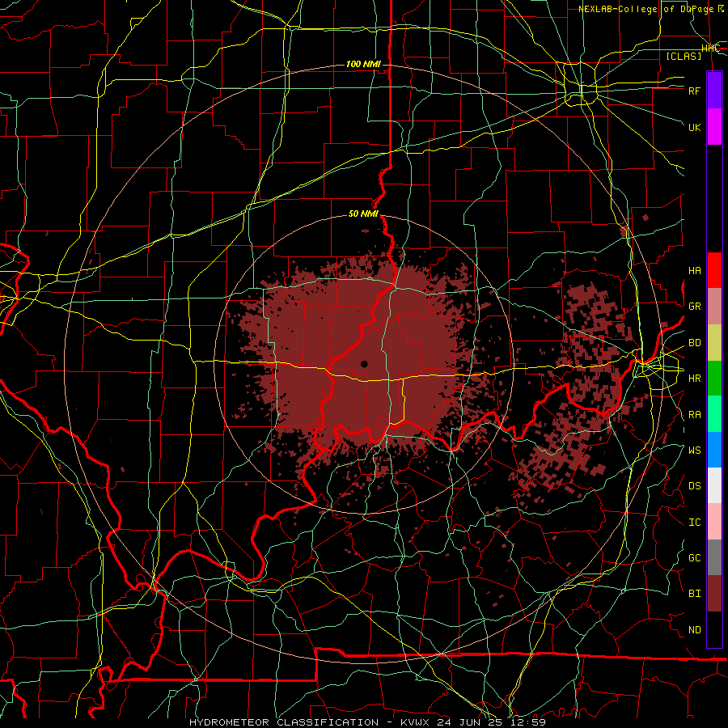Click the WS blue legend color block

point(714,450)
